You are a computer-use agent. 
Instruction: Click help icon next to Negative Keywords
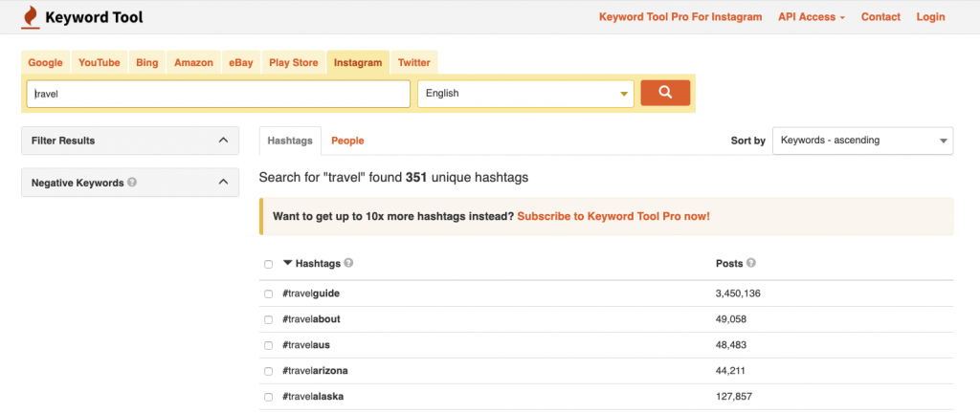point(132,183)
